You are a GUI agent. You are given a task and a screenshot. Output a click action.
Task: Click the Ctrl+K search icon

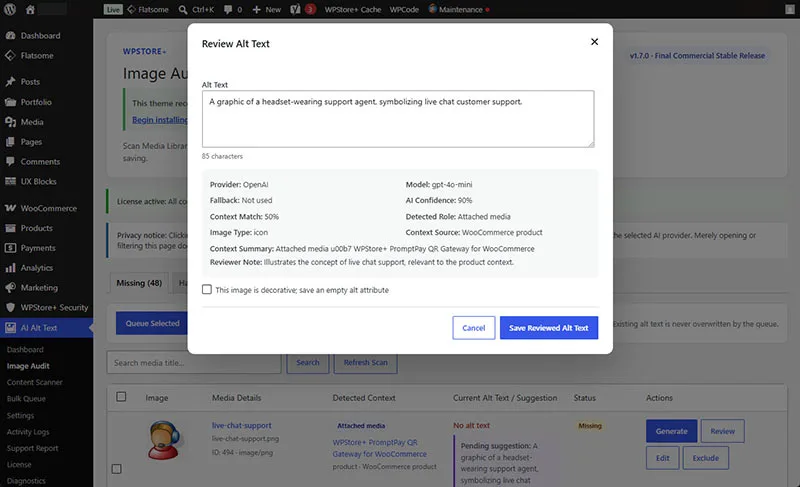(196, 9)
